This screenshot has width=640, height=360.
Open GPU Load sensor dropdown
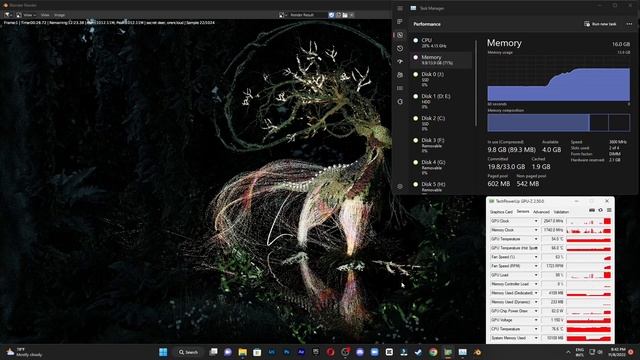tap(536, 275)
